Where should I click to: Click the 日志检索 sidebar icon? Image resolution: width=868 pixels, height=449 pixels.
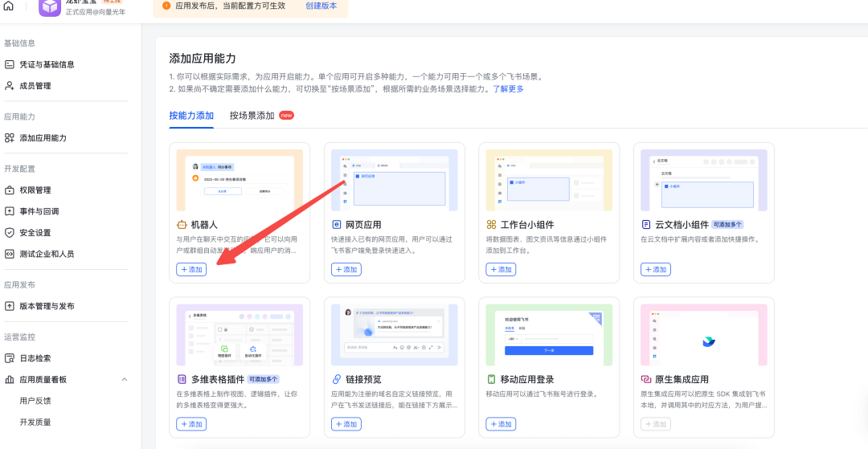[x=10, y=358]
